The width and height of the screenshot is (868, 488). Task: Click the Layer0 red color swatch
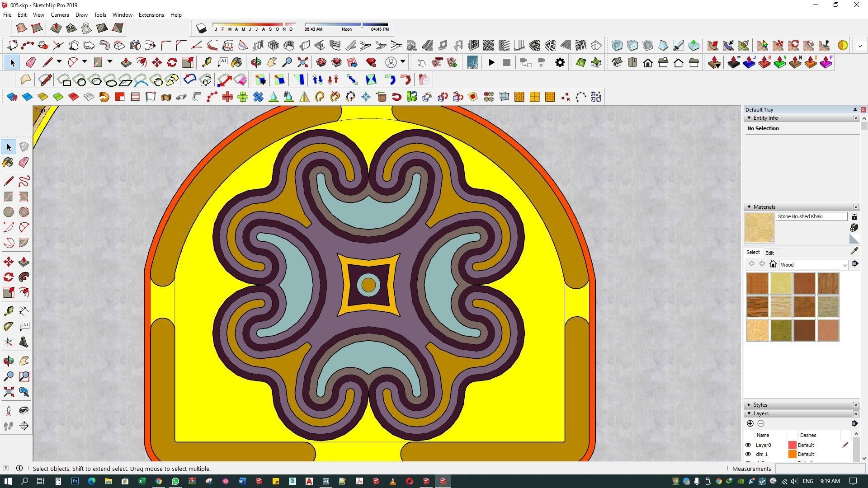tap(792, 445)
